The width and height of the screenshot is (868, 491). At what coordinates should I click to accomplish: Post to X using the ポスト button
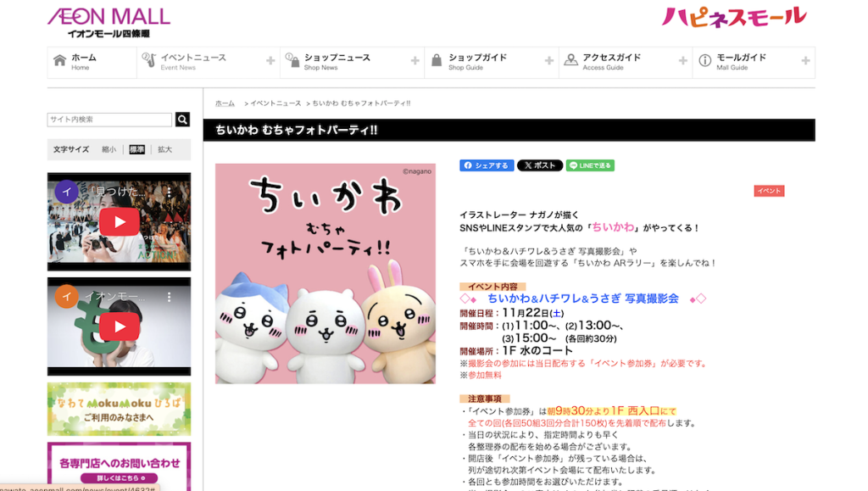540,166
